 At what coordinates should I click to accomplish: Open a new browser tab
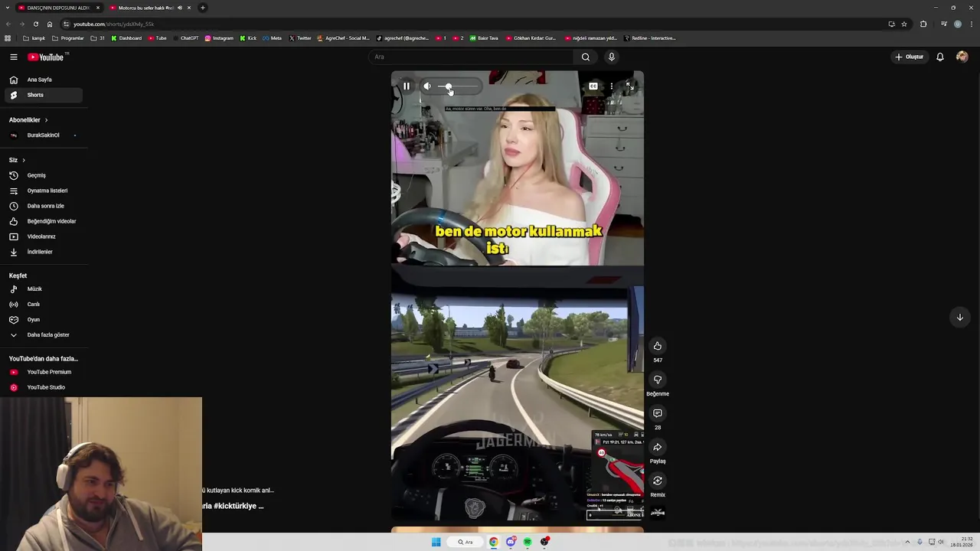(203, 8)
